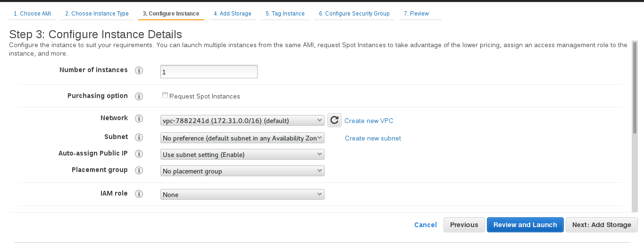Expand the Subnet preference dropdown
644x246 pixels.
[x=243, y=138]
